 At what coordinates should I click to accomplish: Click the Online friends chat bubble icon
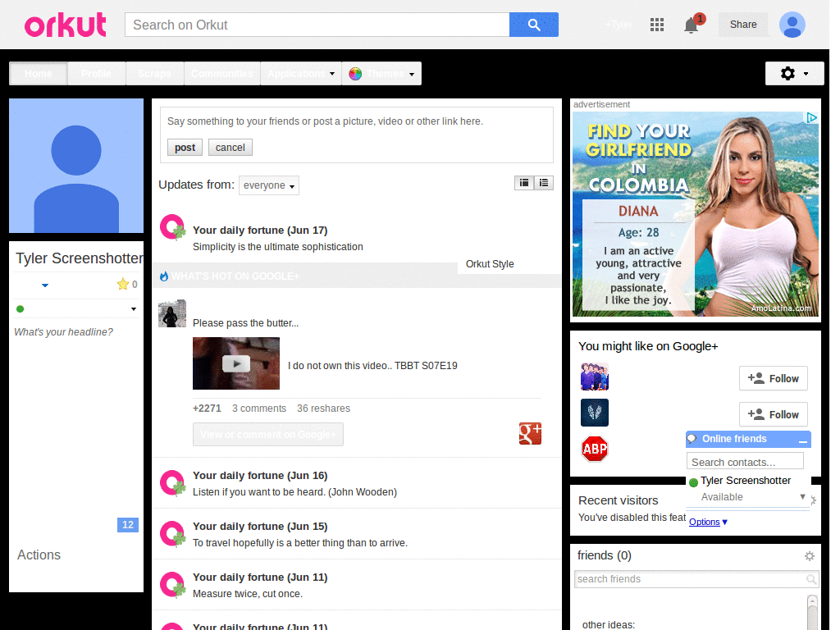point(692,439)
